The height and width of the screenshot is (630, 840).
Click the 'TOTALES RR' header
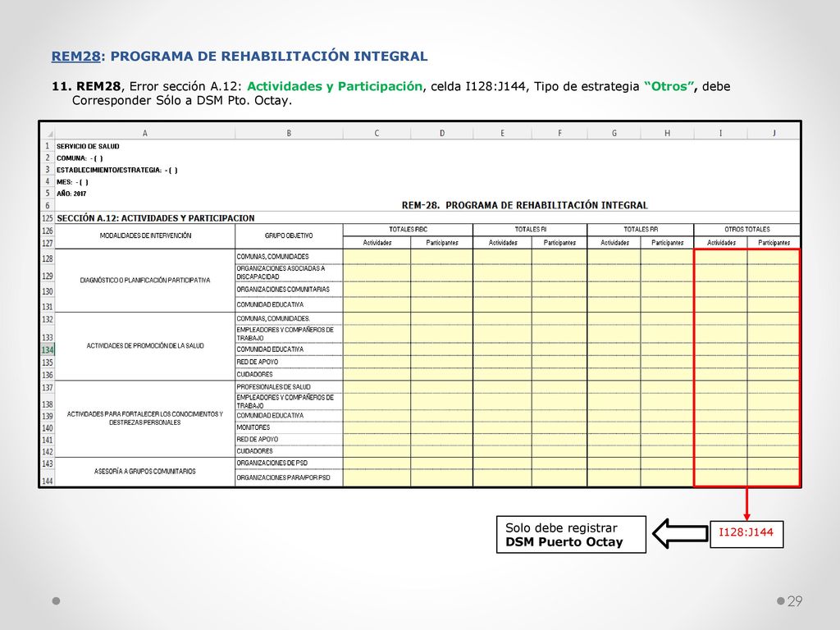(641, 230)
